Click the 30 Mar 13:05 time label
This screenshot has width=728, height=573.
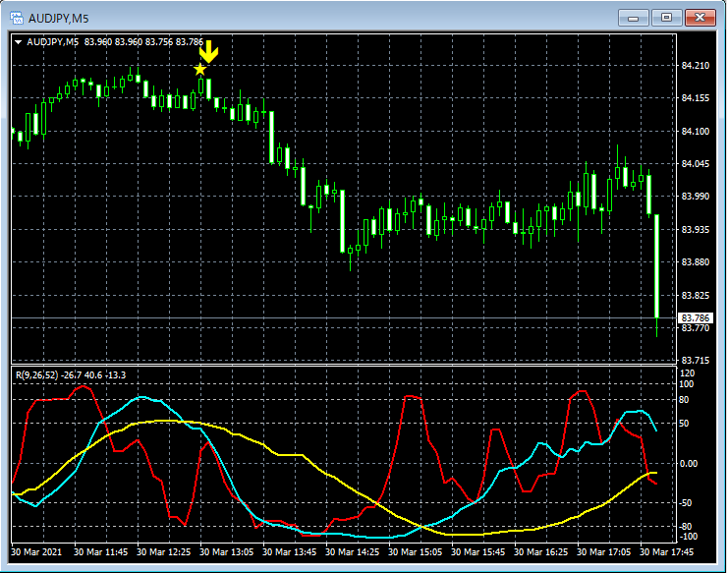click(227, 552)
